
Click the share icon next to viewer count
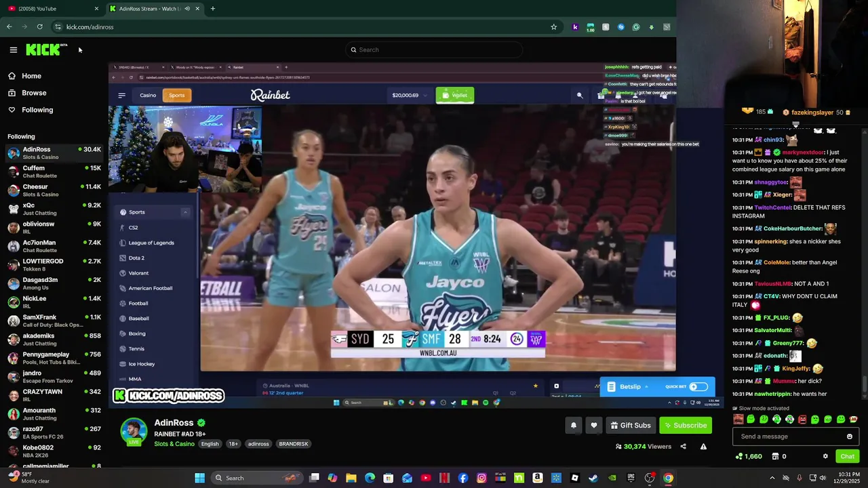click(683, 447)
